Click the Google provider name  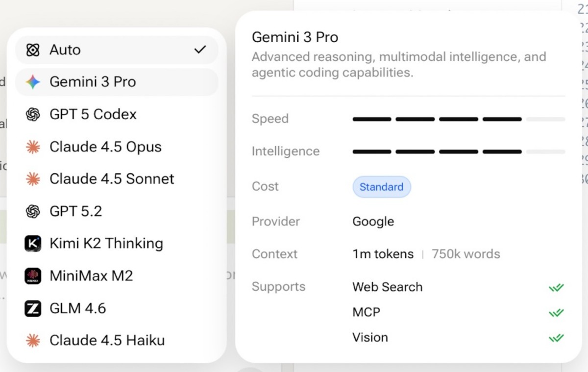coord(373,222)
